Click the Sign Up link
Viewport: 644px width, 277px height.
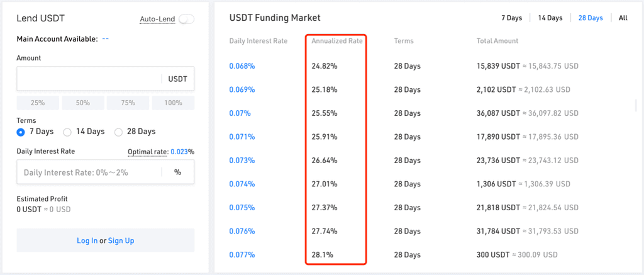[x=121, y=240]
